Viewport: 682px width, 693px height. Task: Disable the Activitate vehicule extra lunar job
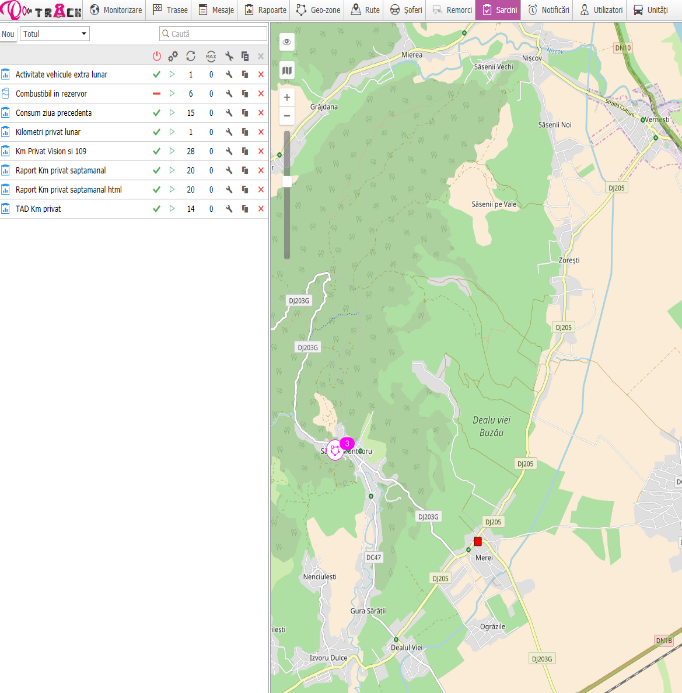click(156, 75)
